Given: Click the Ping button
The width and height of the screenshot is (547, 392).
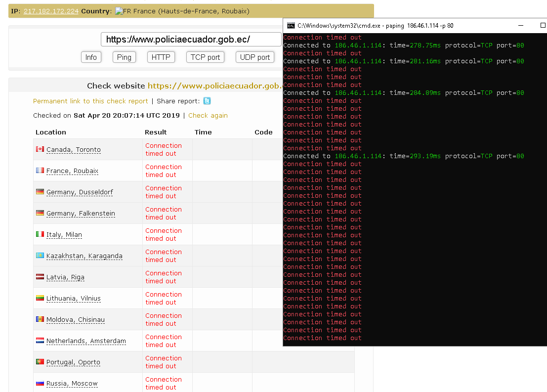Looking at the screenshot, I should (124, 57).
